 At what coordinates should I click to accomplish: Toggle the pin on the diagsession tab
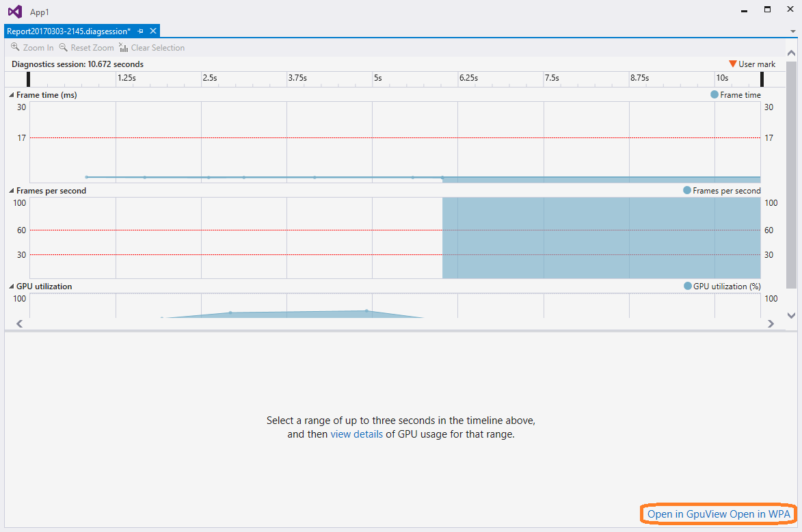click(140, 31)
